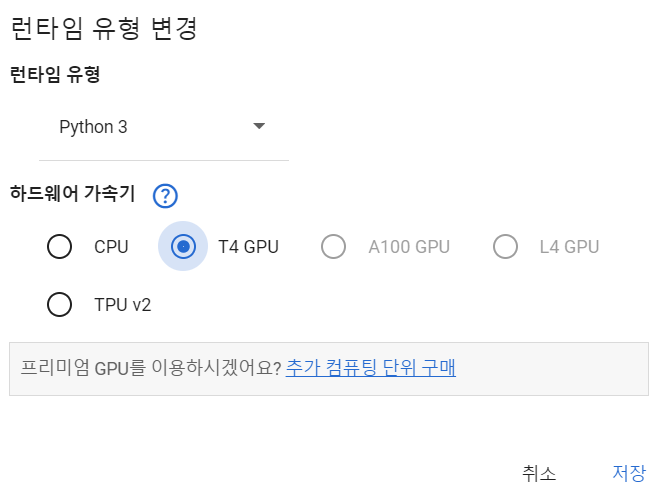This screenshot has width=661, height=495.
Task: Open the 런타임 유형 dropdown arrow
Action: [259, 126]
